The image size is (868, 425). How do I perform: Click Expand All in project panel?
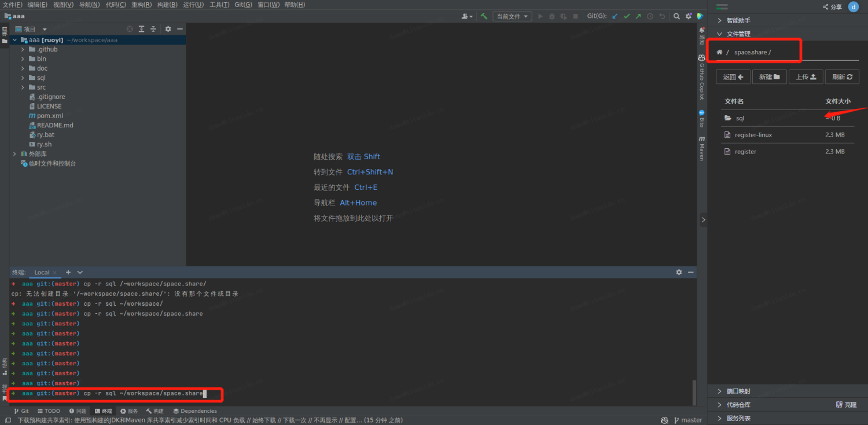142,29
